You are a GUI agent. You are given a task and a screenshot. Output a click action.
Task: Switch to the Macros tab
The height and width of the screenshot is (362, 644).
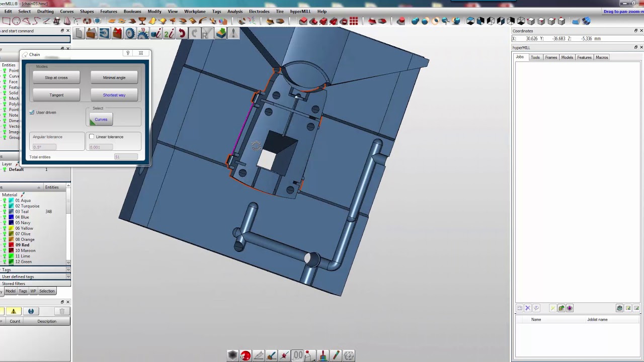pyautogui.click(x=602, y=57)
